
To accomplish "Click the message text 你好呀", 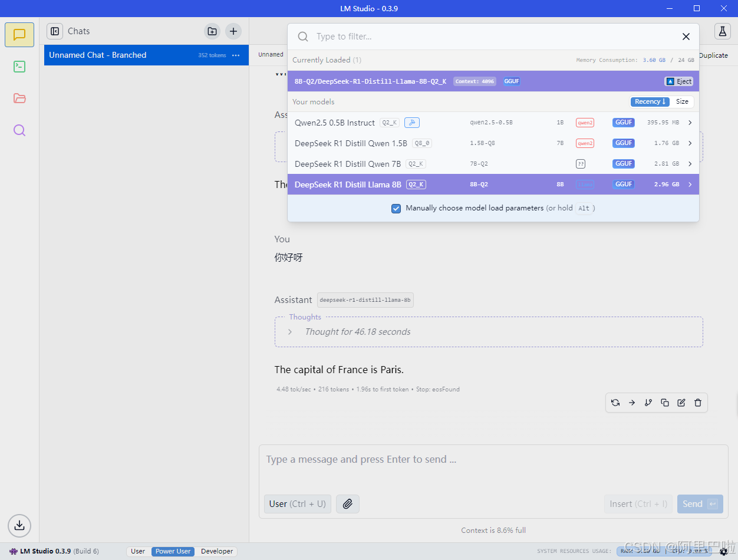I will point(288,258).
